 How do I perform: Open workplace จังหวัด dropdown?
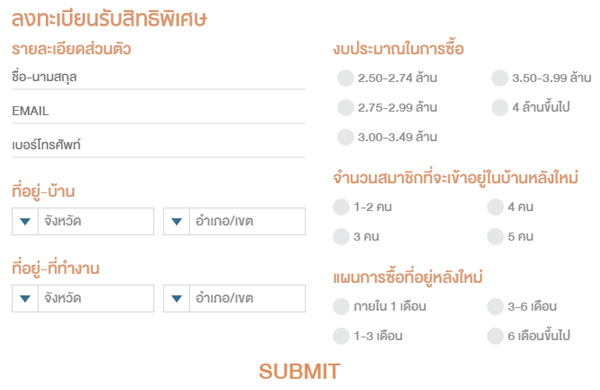[83, 298]
